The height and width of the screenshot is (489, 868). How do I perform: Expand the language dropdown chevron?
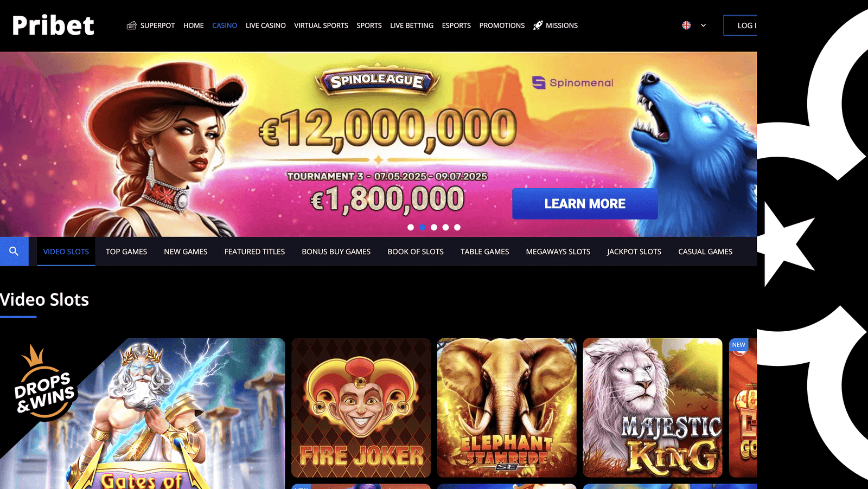[703, 25]
